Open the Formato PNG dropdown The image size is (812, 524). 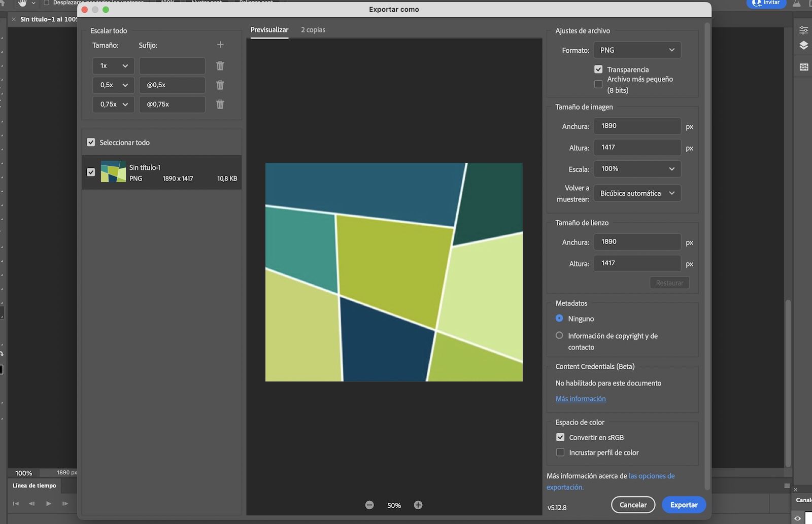click(637, 50)
